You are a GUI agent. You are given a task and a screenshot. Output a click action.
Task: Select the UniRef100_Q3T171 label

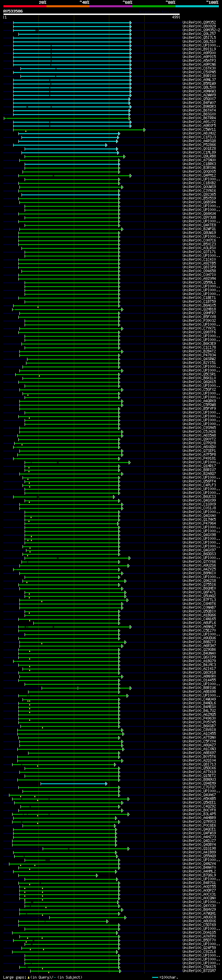pos(199,252)
